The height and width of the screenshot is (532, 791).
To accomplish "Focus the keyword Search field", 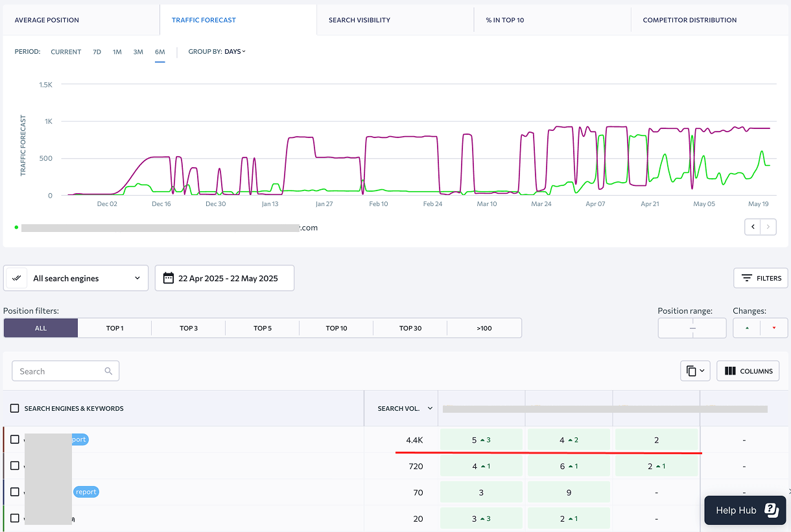I will tap(65, 371).
